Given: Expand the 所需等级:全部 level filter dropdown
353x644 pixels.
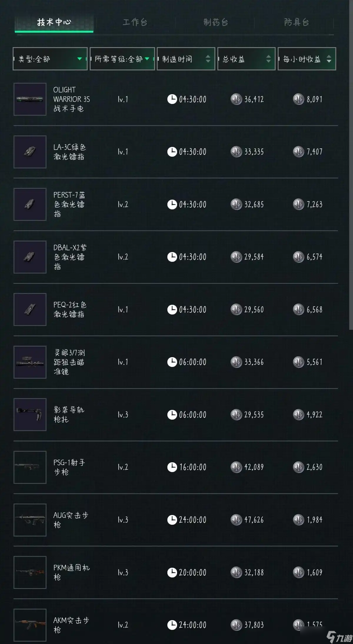Looking at the screenshot, I should coord(122,59).
